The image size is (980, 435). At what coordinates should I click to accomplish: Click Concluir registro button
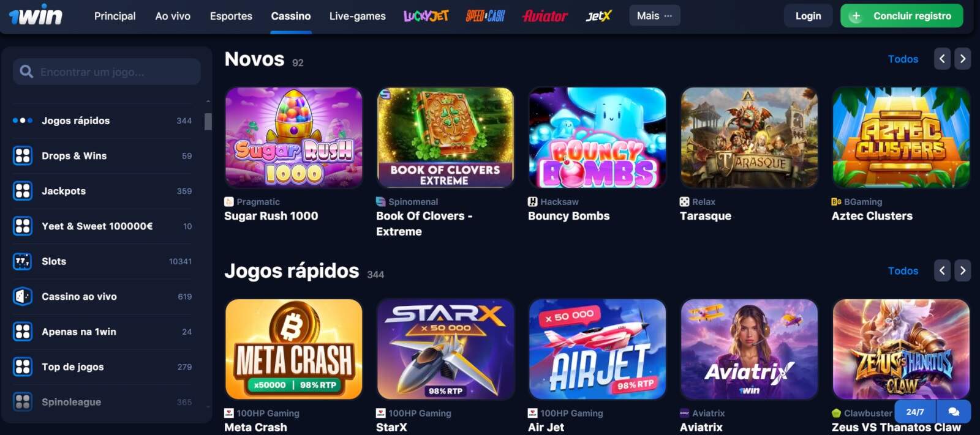coord(902,16)
